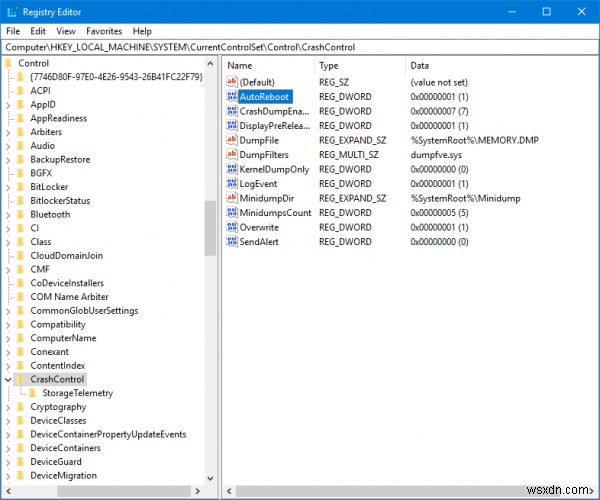Select the {7746D80F-97E0-4E26-9543-26B41FC22F79} key

[116, 77]
